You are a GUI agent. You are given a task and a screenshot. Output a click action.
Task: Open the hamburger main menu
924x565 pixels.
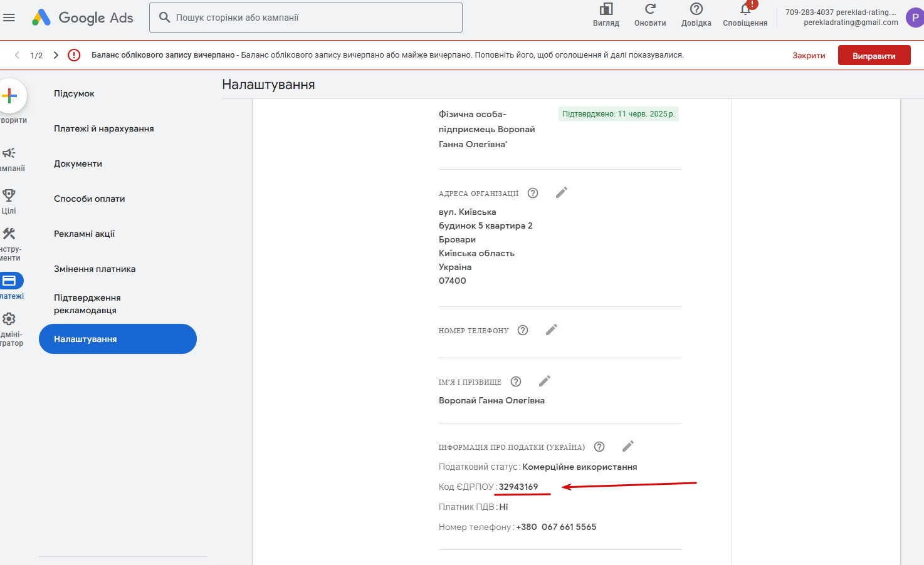pyautogui.click(x=9, y=18)
